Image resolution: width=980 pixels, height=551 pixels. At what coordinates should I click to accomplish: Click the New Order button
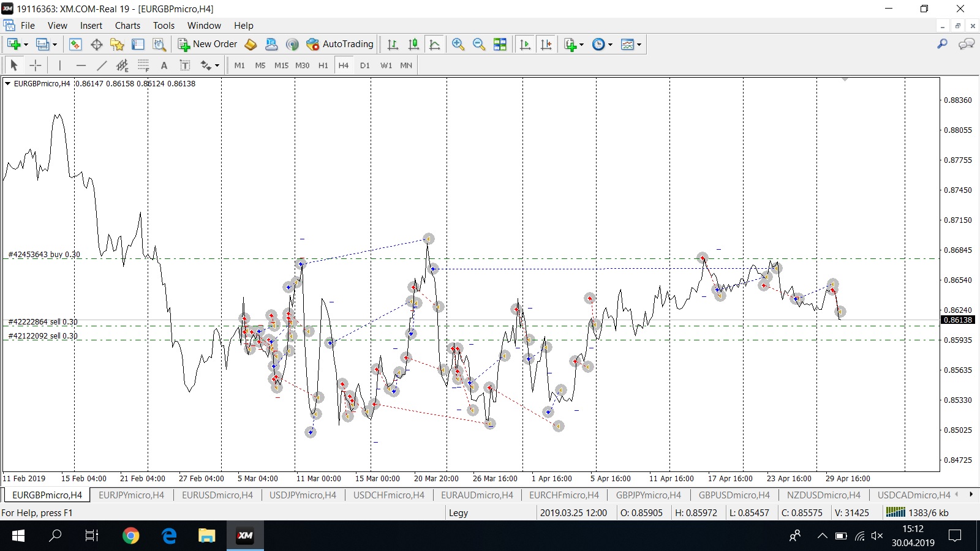208,44
